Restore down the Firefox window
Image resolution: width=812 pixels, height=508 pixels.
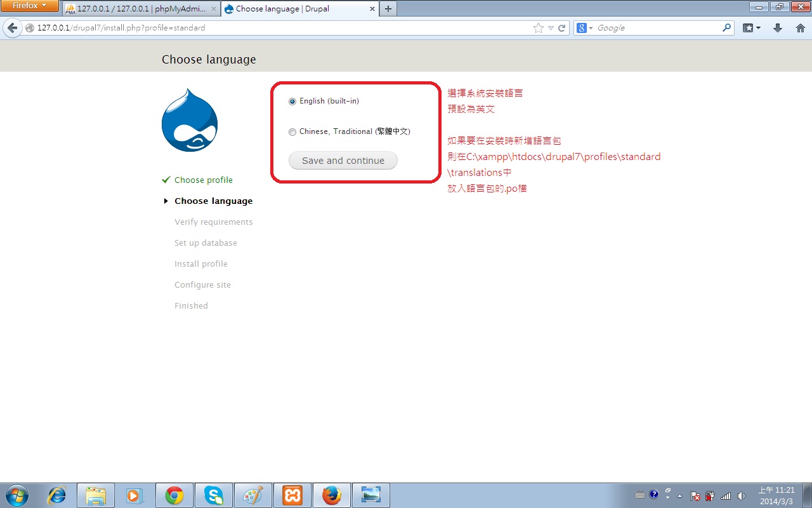point(778,6)
